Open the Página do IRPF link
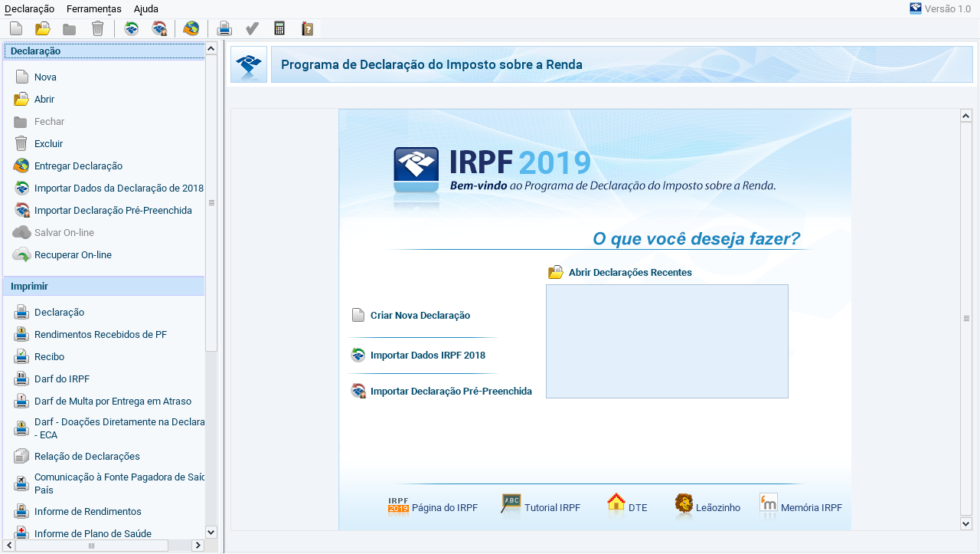 445,508
